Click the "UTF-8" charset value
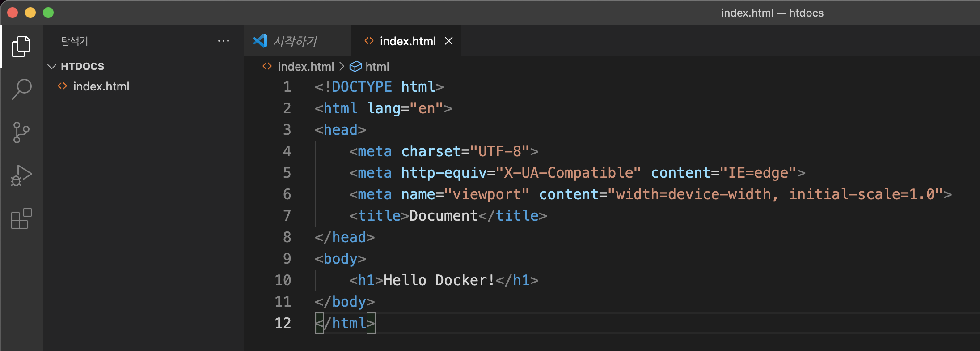This screenshot has width=980, height=351. pos(500,151)
